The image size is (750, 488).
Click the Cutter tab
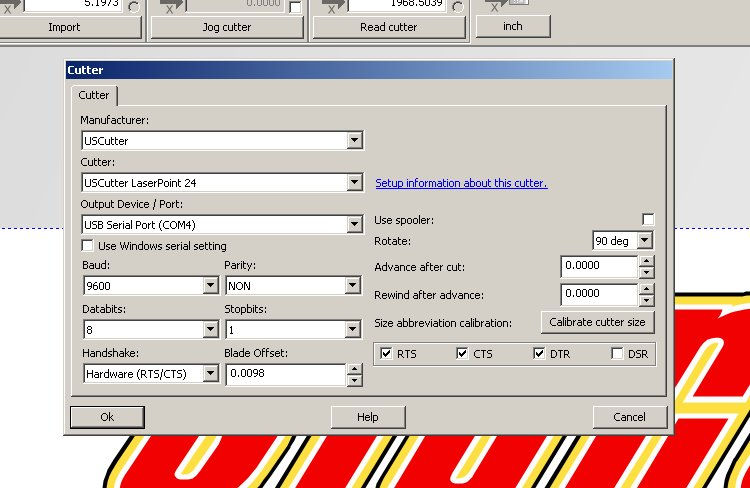coord(94,95)
